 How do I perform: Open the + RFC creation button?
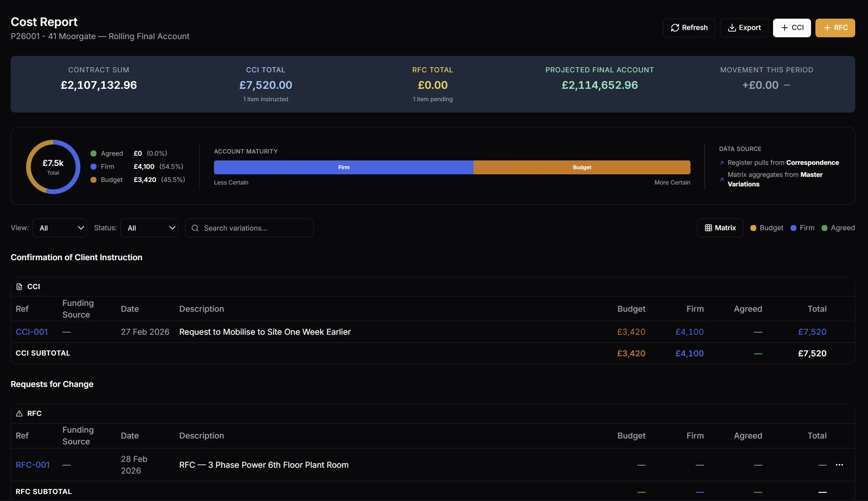pyautogui.click(x=836, y=27)
